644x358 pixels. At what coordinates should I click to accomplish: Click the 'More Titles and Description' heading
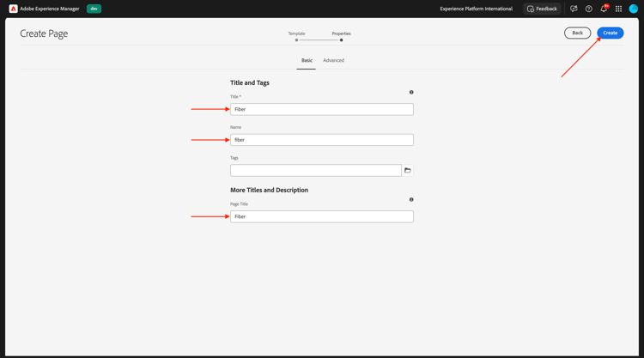(x=269, y=190)
